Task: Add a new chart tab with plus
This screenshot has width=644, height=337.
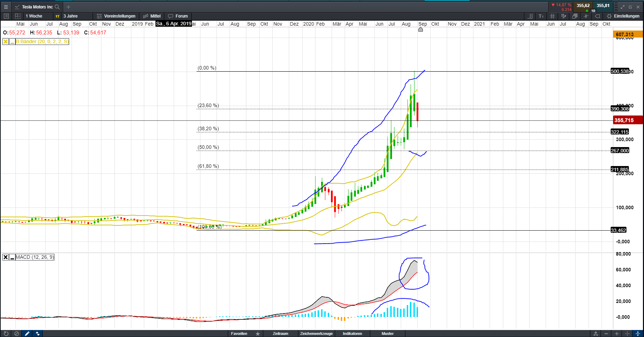Action: pos(68,7)
